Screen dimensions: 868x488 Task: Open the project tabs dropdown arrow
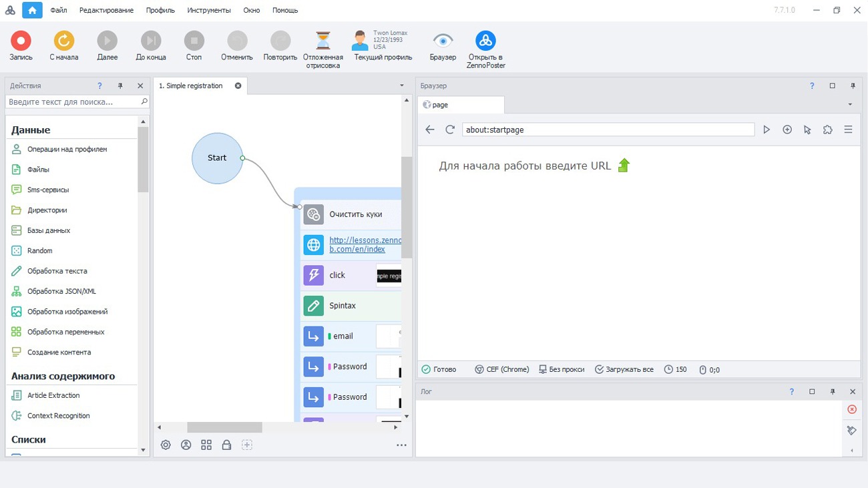click(x=401, y=85)
